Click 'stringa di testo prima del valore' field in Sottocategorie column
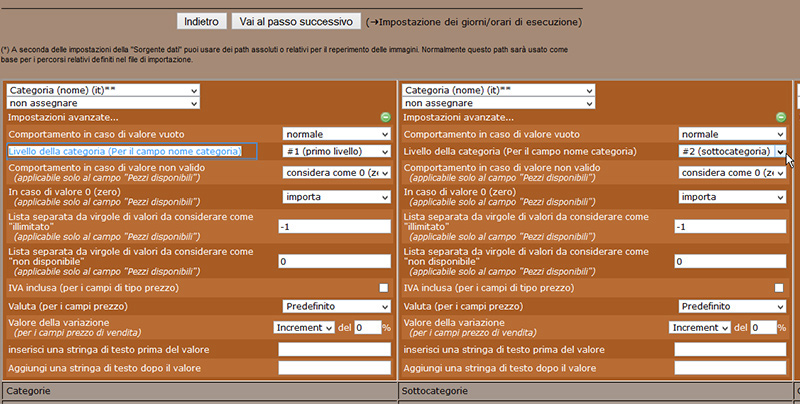 point(730,349)
